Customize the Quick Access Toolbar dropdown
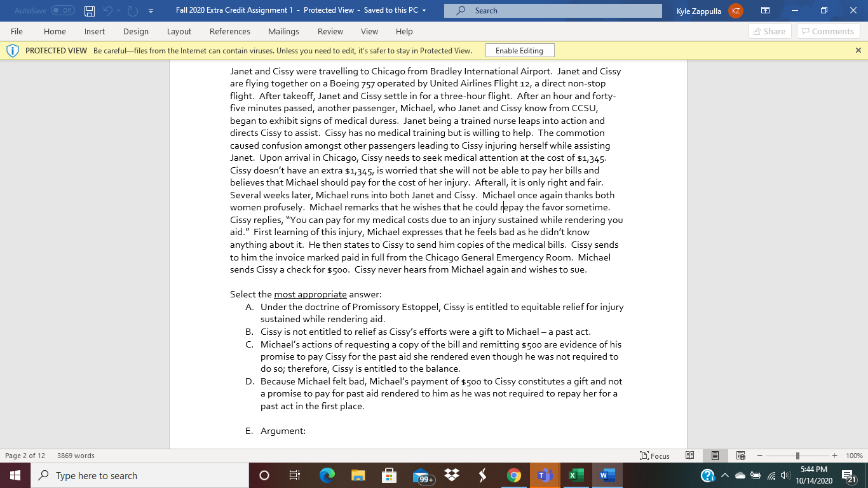 pos(151,10)
